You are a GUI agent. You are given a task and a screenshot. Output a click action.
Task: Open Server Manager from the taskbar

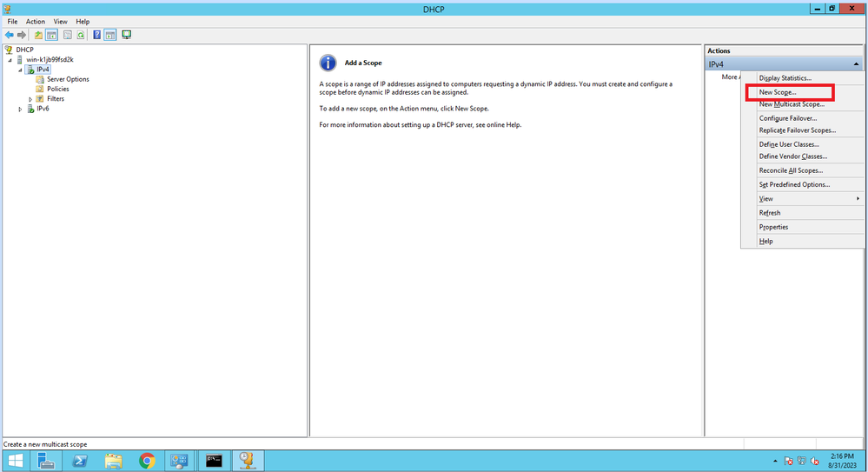point(46,461)
